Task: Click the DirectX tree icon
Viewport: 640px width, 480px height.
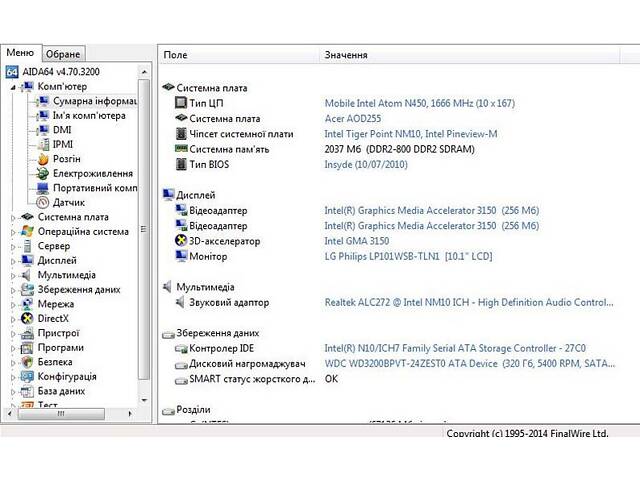Action: point(27,318)
